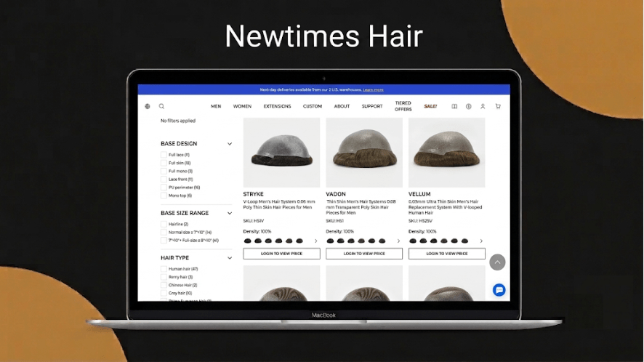Image resolution: width=644 pixels, height=362 pixels.
Task: Open the VADON product title
Action: coord(336,194)
